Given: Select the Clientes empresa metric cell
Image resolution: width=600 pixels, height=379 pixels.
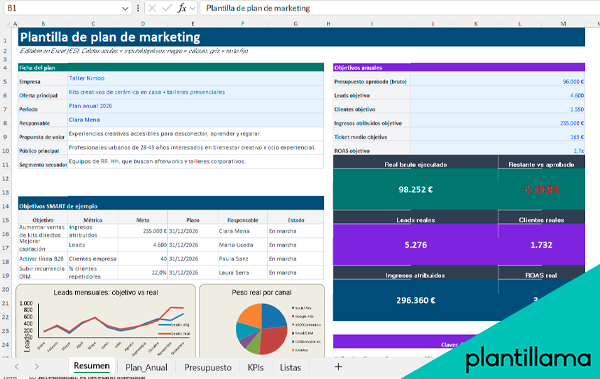Looking at the screenshot, I should (x=93, y=259).
